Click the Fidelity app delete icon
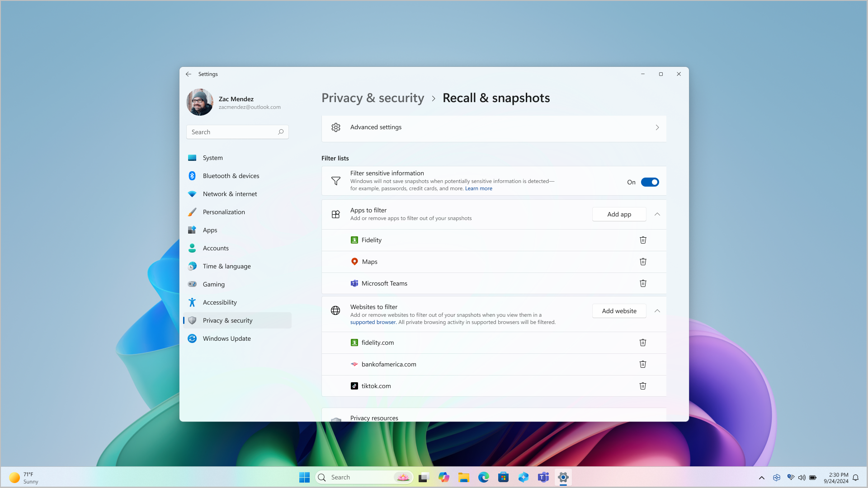The height and width of the screenshot is (488, 868). [643, 239]
